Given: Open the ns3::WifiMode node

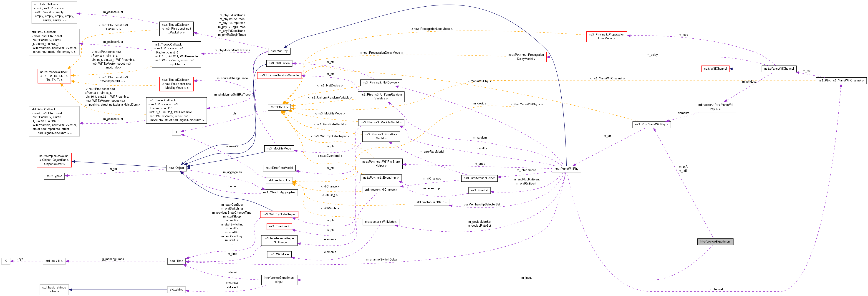Looking at the screenshot, I should pyautogui.click(x=279, y=255).
